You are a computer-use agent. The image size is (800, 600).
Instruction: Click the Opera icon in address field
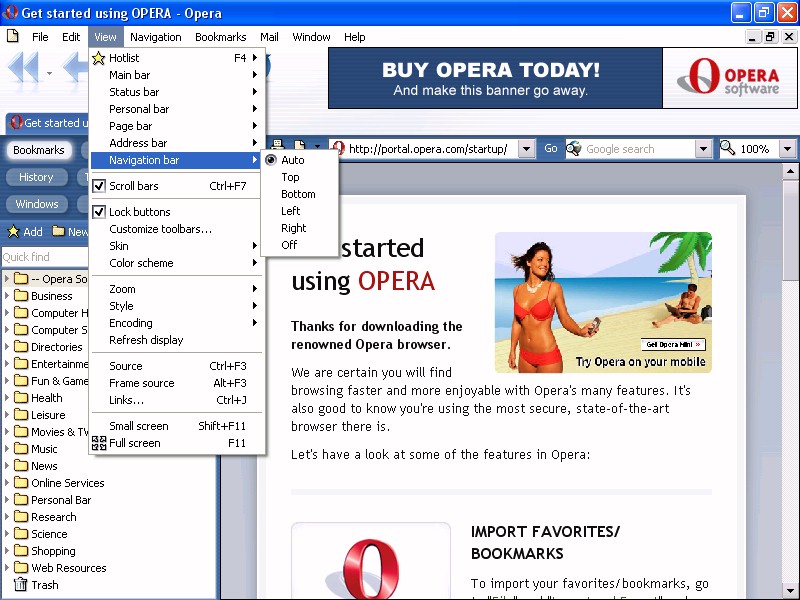339,149
